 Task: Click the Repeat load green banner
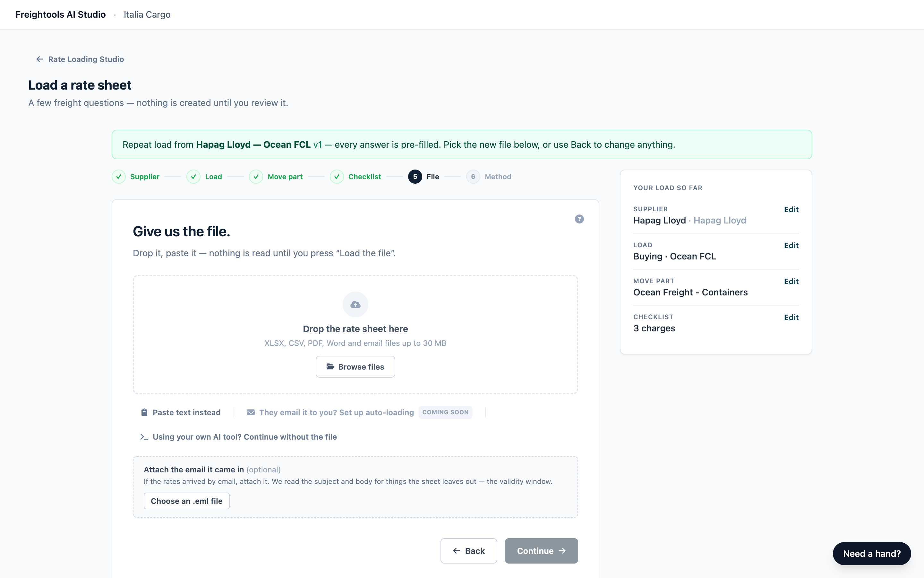click(462, 144)
